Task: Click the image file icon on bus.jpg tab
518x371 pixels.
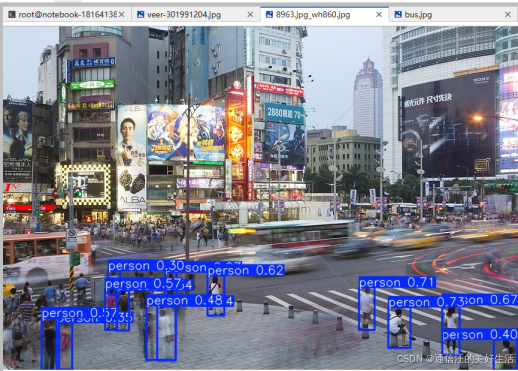Action: (398, 15)
